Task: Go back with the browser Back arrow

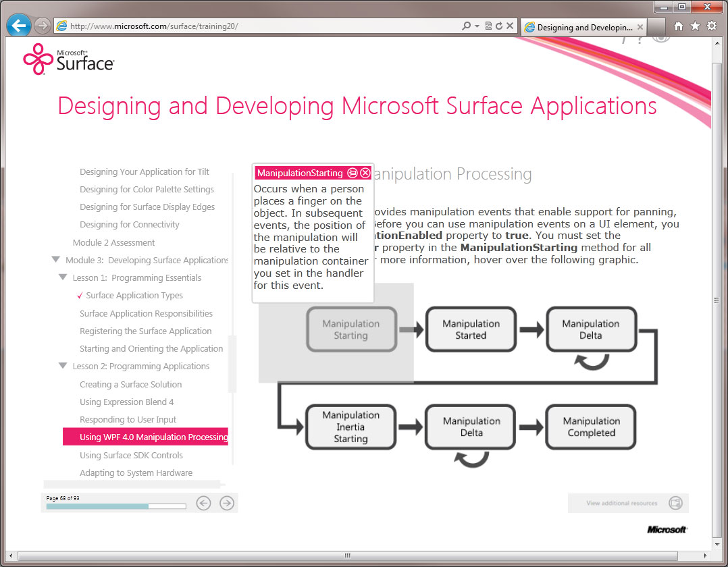Action: (x=19, y=26)
